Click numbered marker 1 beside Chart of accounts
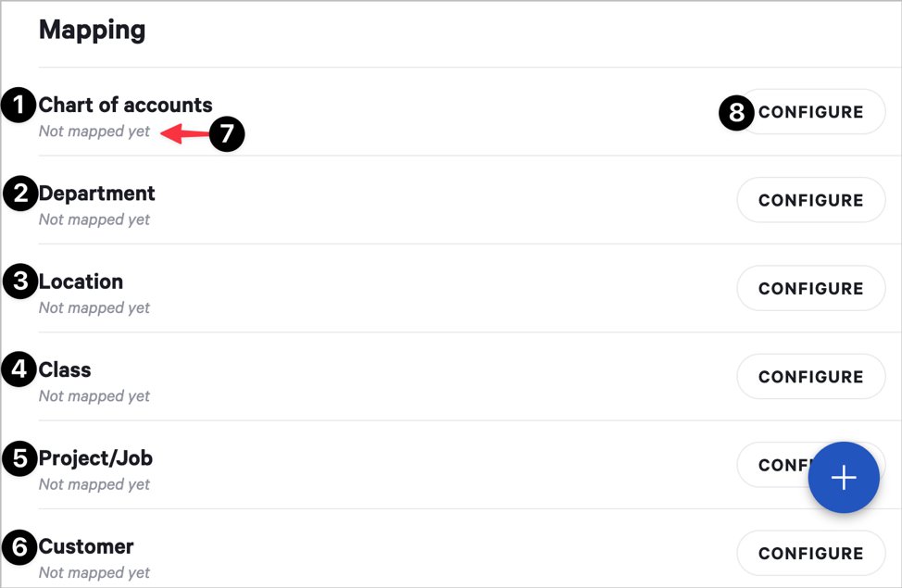The image size is (902, 588). pos(19,105)
